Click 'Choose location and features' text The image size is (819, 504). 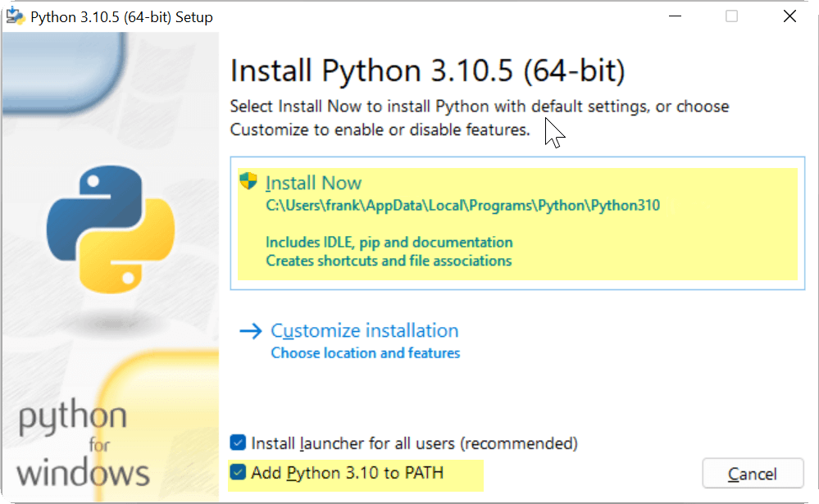pyautogui.click(x=365, y=353)
